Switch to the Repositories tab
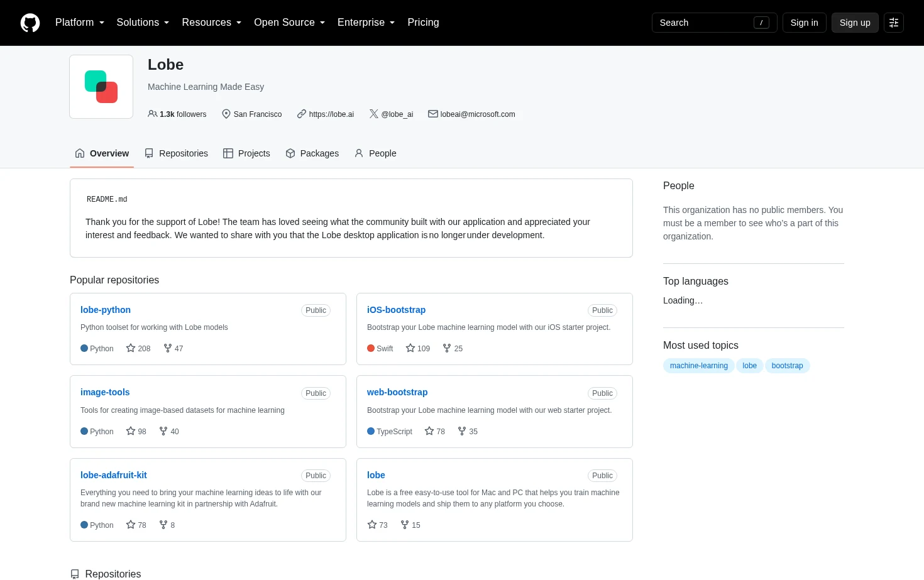Screen dimensions: 924x580 176,153
